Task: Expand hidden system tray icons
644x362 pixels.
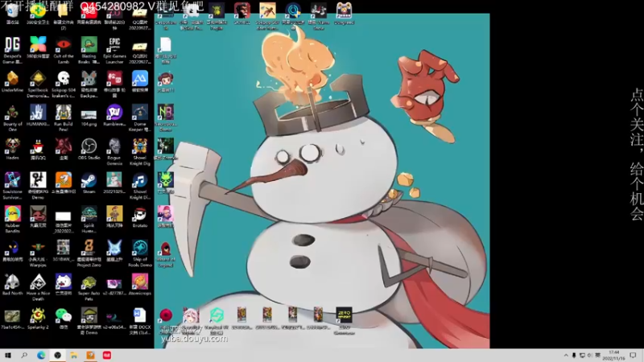Action: pyautogui.click(x=566, y=355)
